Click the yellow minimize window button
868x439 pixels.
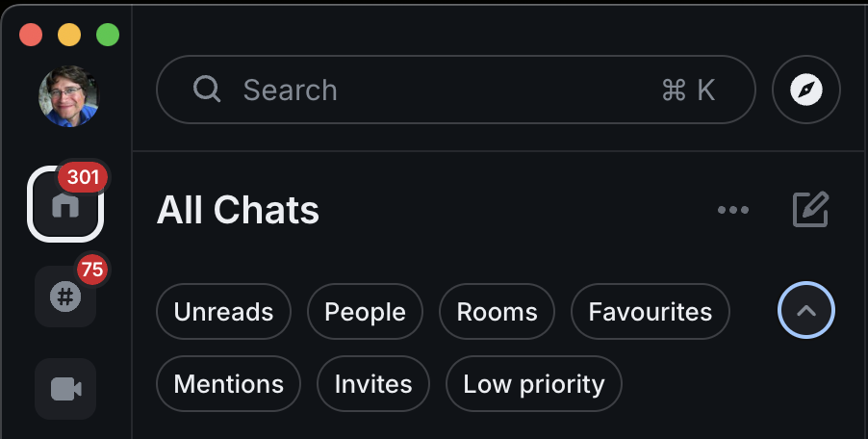pos(69,35)
